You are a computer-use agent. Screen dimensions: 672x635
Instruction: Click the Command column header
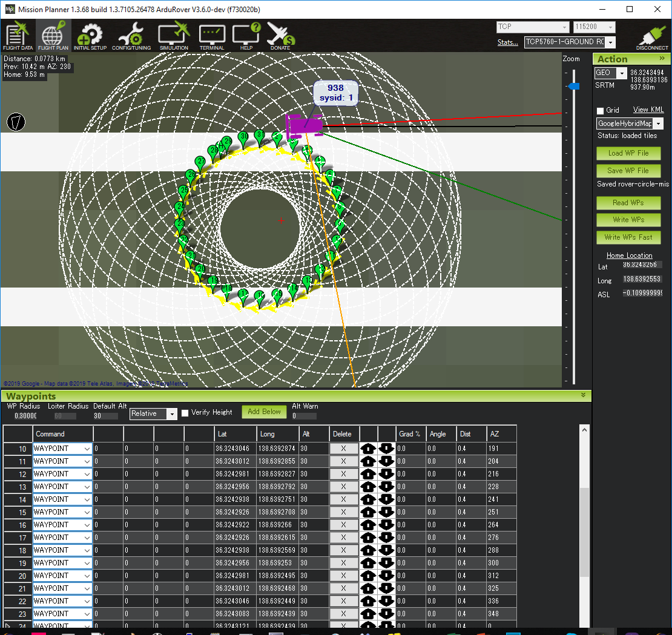click(x=63, y=434)
